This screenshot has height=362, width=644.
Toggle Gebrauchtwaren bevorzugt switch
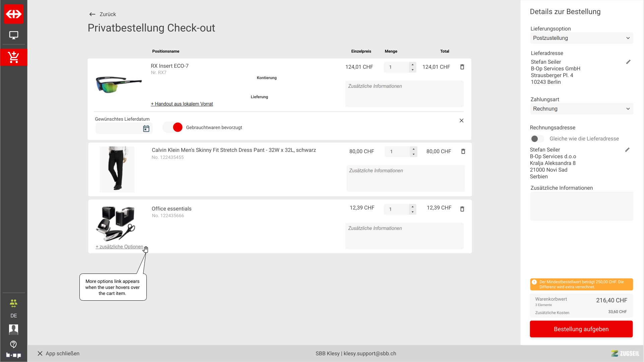[x=173, y=127]
